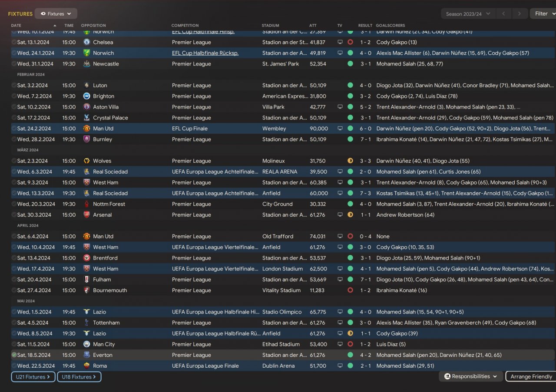Open the UEFA Europa League Finale link
Viewport: 556px width, 392px height.
coord(205,366)
